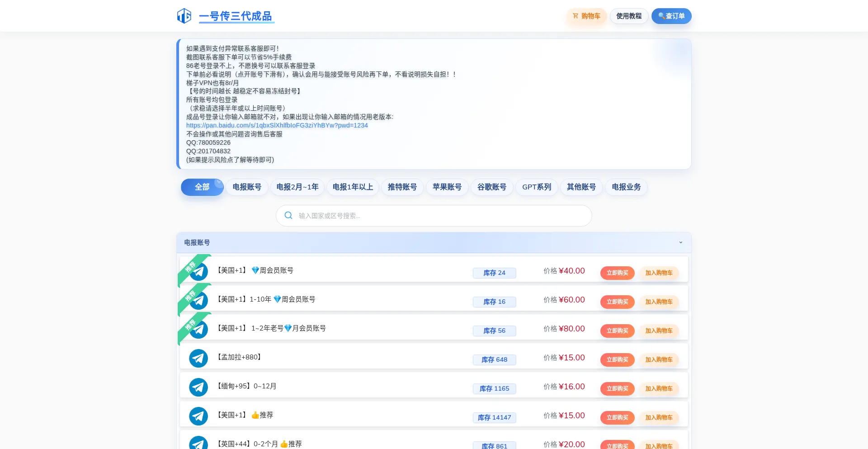Viewport: 868px width, 449px height.
Task: Buy now the 英国+44 0-2个月 account
Action: (x=618, y=445)
